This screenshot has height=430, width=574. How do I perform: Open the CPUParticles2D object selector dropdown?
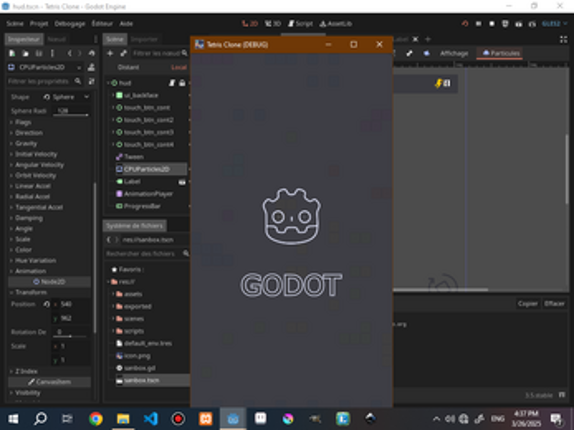click(x=45, y=67)
